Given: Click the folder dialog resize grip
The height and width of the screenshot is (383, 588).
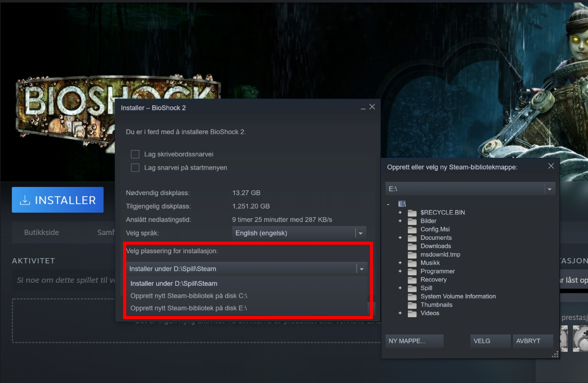Looking at the screenshot, I should pos(555,355).
